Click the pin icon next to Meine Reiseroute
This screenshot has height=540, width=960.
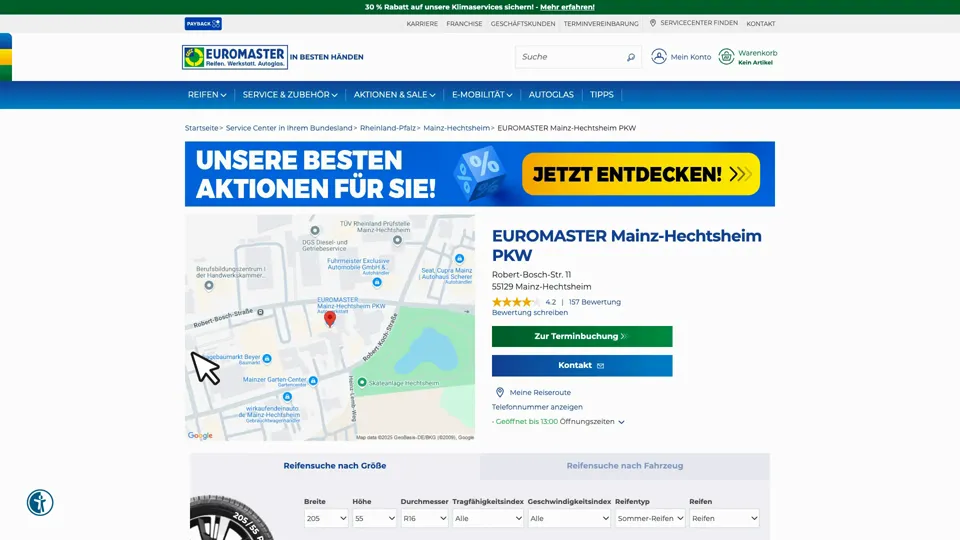(500, 392)
